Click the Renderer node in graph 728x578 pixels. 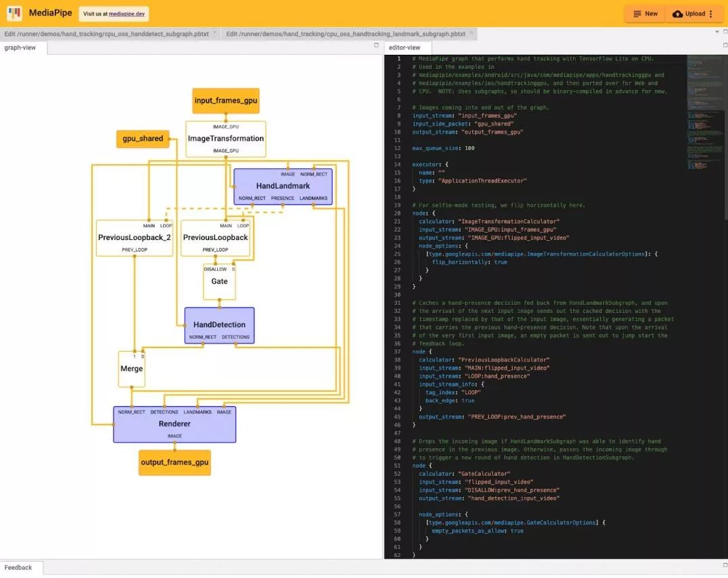pyautogui.click(x=175, y=424)
